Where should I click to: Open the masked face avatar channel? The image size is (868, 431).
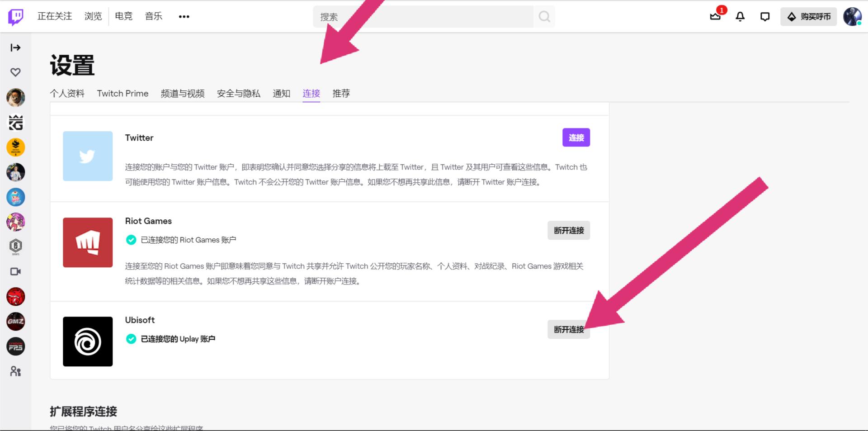15,98
